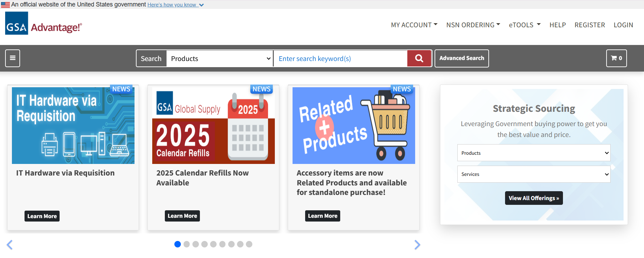Select the first carousel pagination dot

tap(177, 244)
